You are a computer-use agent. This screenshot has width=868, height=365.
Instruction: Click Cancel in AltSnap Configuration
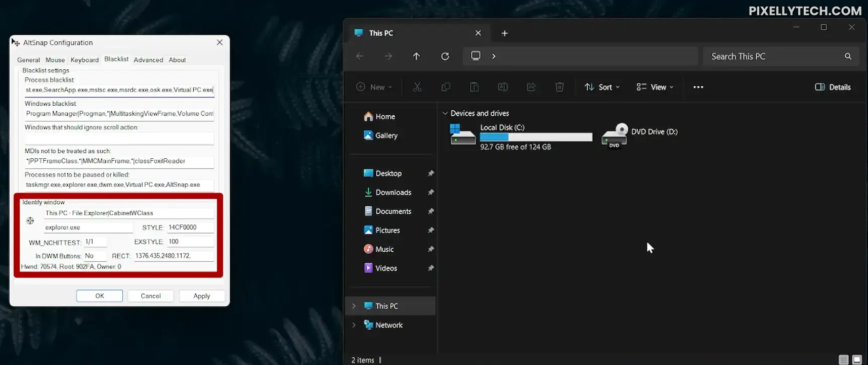151,296
